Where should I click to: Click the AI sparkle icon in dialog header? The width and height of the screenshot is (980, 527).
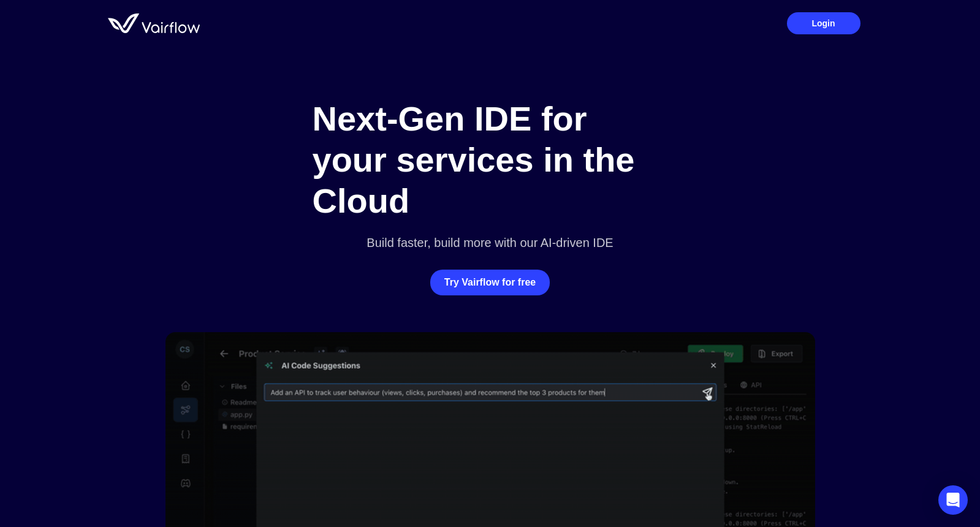[268, 366]
